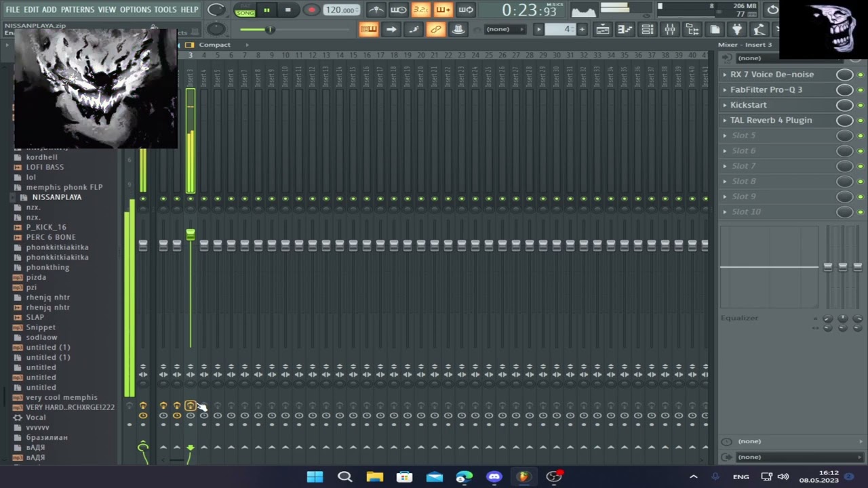
Task: Click the Insert 3 volume fader
Action: click(x=191, y=235)
